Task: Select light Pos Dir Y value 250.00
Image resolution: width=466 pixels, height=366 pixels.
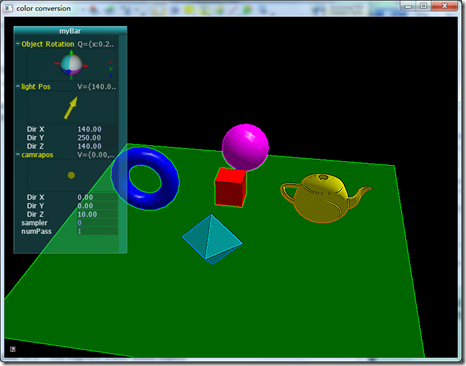Action: click(97, 138)
